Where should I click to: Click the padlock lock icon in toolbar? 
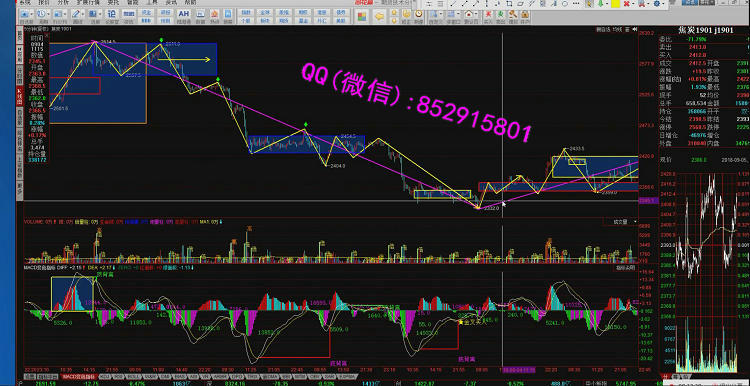(525, 14)
